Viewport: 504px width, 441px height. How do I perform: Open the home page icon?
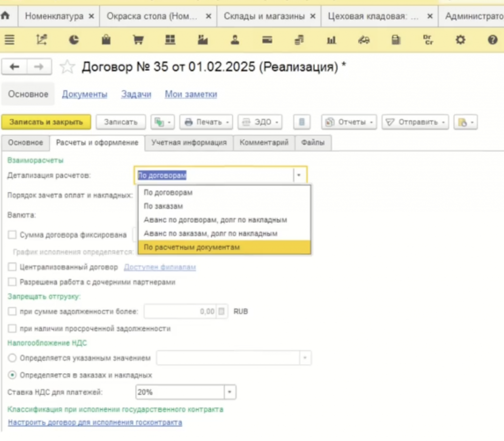[x=5, y=15]
